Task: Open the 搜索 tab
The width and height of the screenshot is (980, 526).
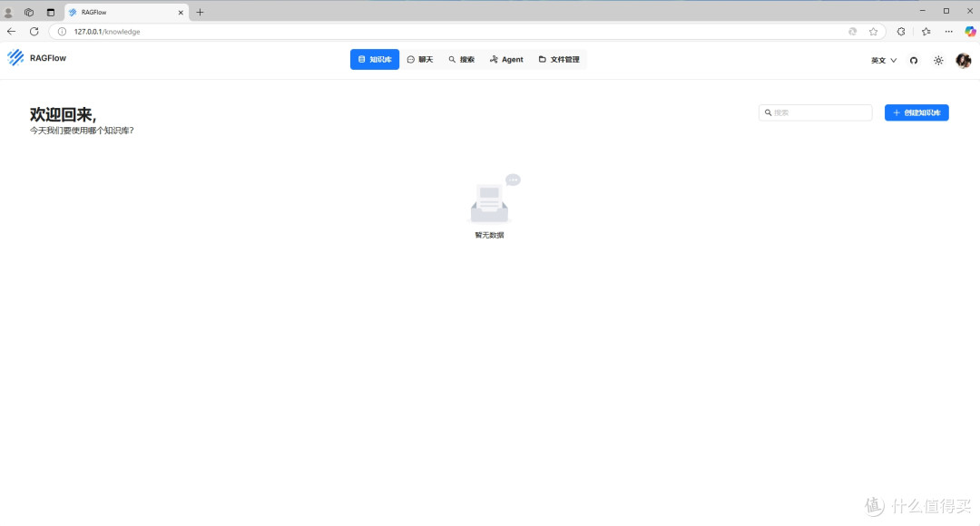Action: (461, 59)
